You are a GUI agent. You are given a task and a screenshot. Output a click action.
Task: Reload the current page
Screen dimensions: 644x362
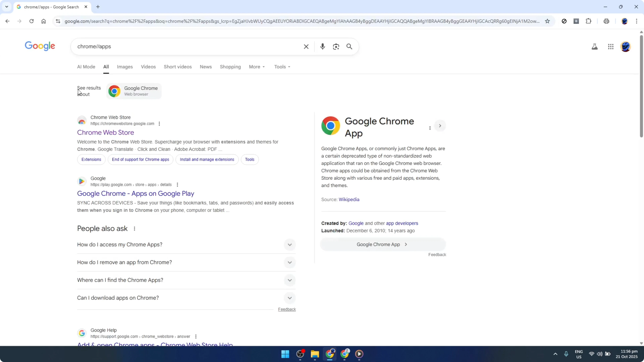[x=31, y=21]
